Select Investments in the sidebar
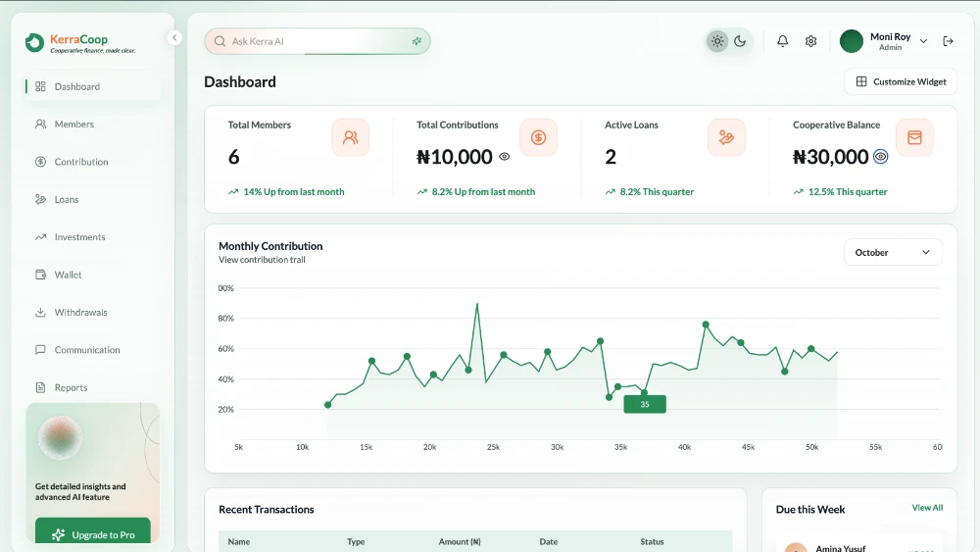This screenshot has height=552, width=980. [x=92, y=237]
